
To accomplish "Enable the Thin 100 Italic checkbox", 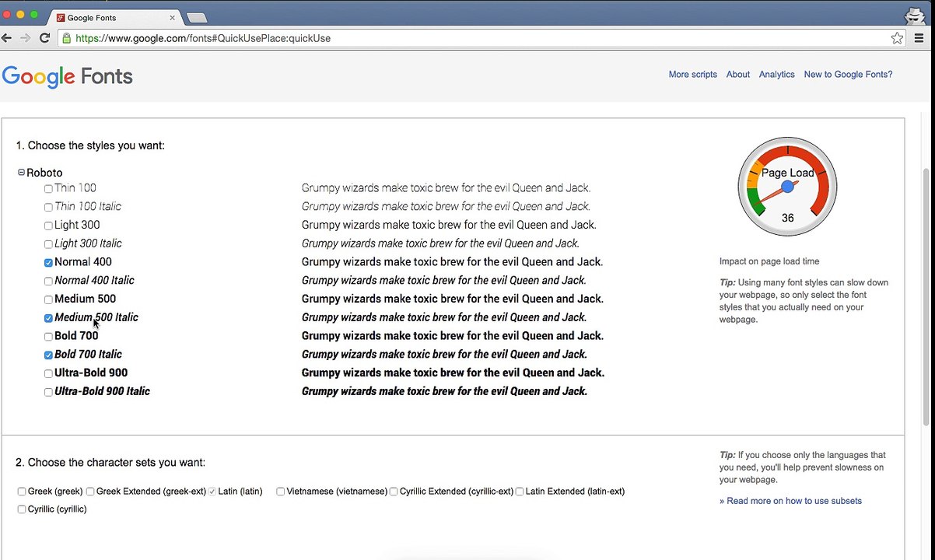I will (48, 208).
